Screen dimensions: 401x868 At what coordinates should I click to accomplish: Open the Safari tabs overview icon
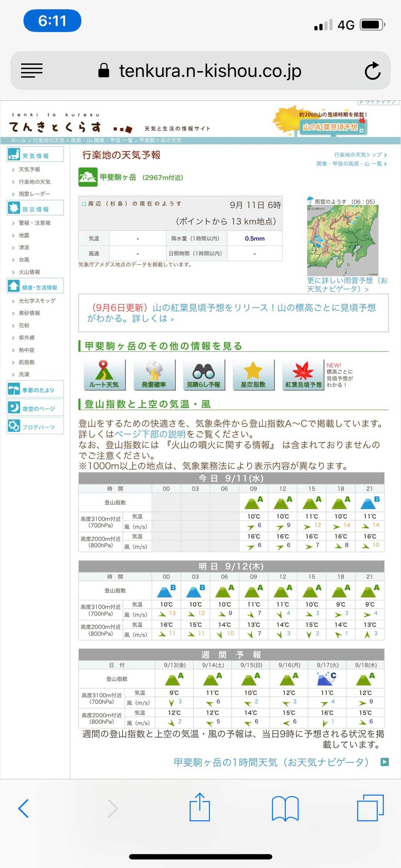[370, 808]
